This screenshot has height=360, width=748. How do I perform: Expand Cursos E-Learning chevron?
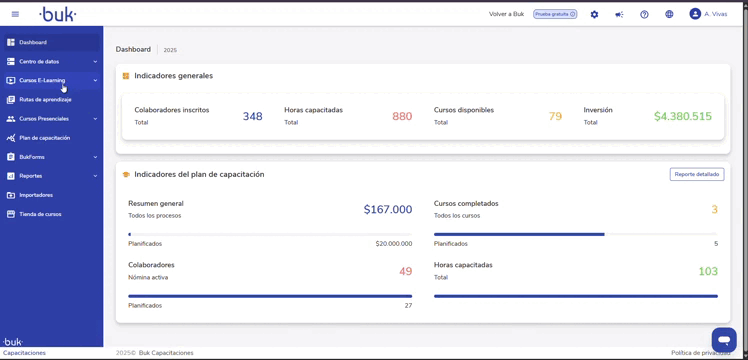click(95, 81)
